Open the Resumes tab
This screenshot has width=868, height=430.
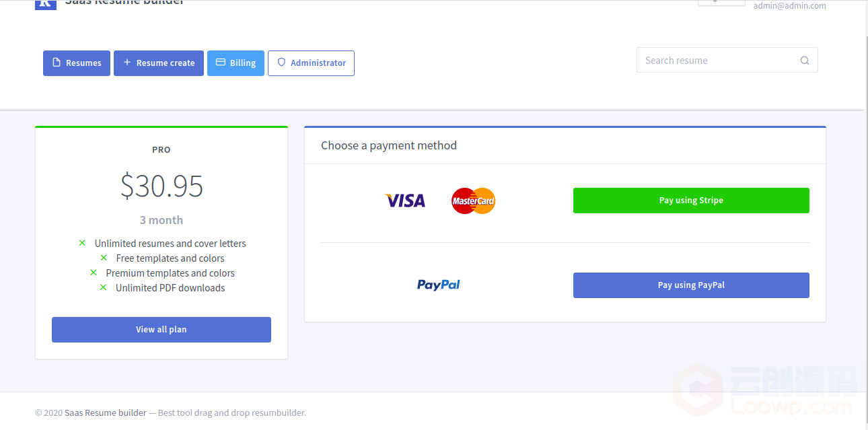(x=77, y=63)
